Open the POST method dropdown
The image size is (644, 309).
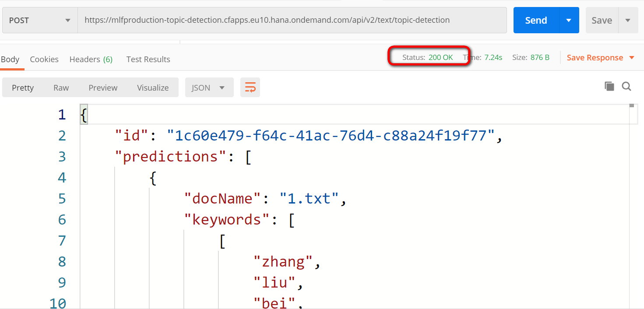(40, 20)
